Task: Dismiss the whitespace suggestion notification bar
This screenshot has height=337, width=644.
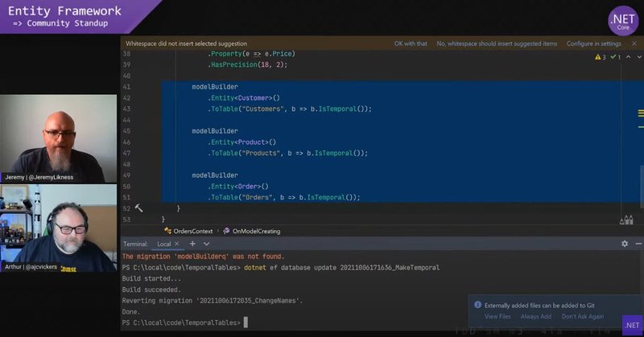Action: pyautogui.click(x=634, y=43)
